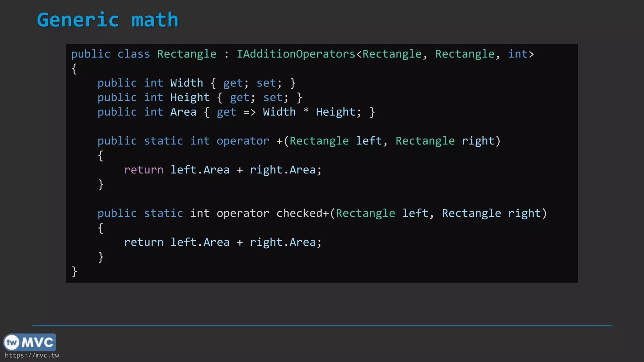This screenshot has width=644, height=362.
Task: Click the 'Height { get; set; }' property line
Action: tap(200, 98)
